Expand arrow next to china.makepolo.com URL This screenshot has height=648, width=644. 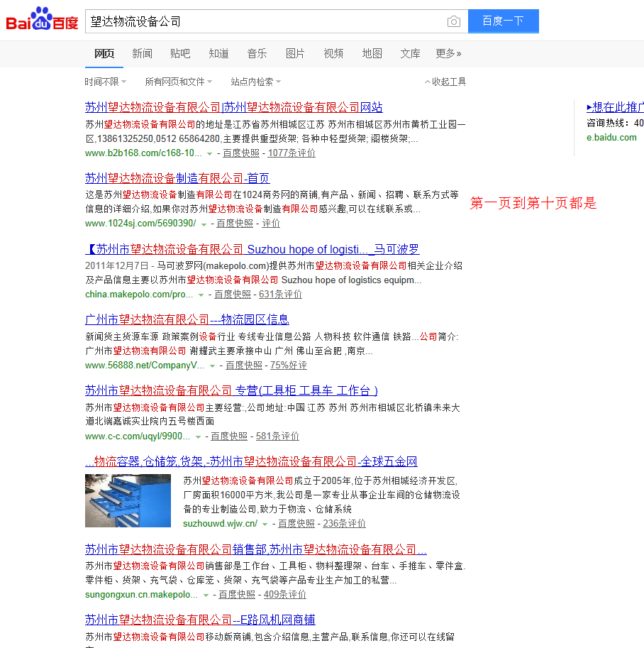point(201,295)
